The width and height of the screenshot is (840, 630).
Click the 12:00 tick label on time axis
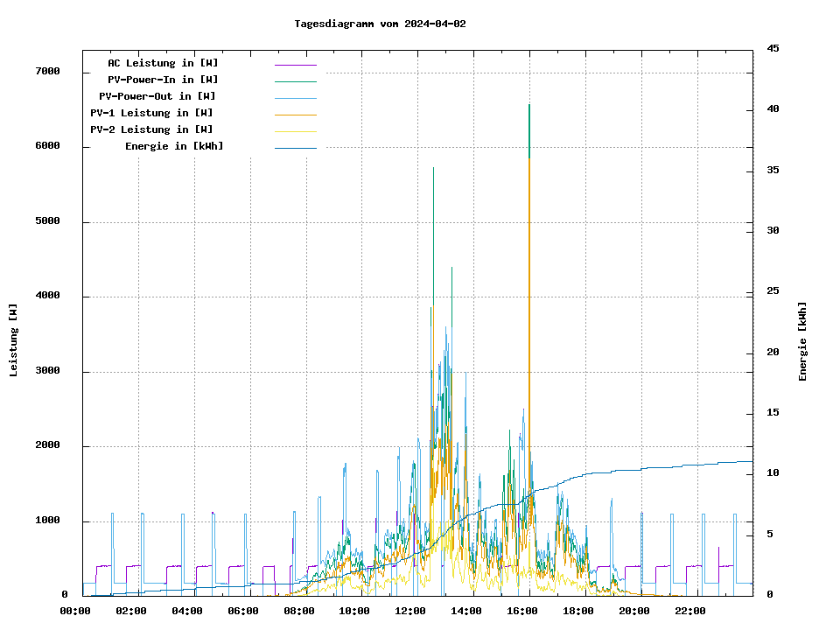point(410,611)
